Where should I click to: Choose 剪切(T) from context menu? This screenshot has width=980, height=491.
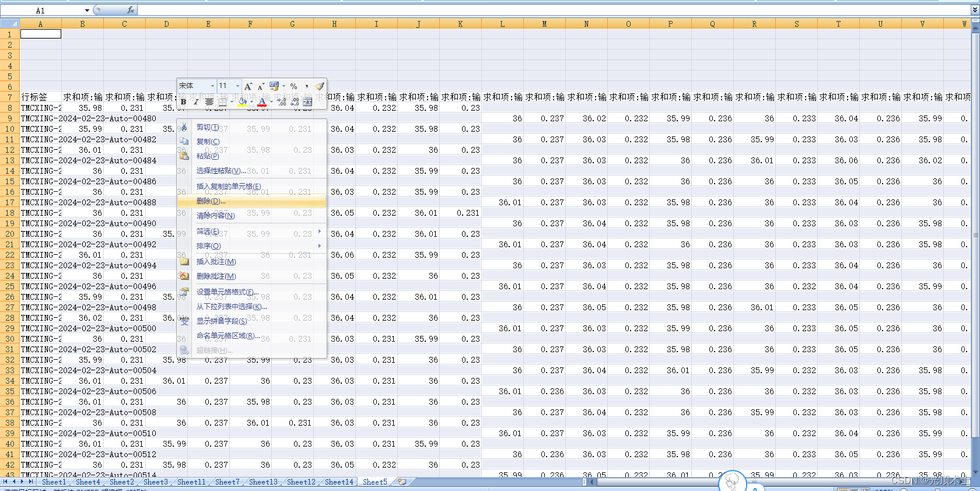(x=251, y=127)
